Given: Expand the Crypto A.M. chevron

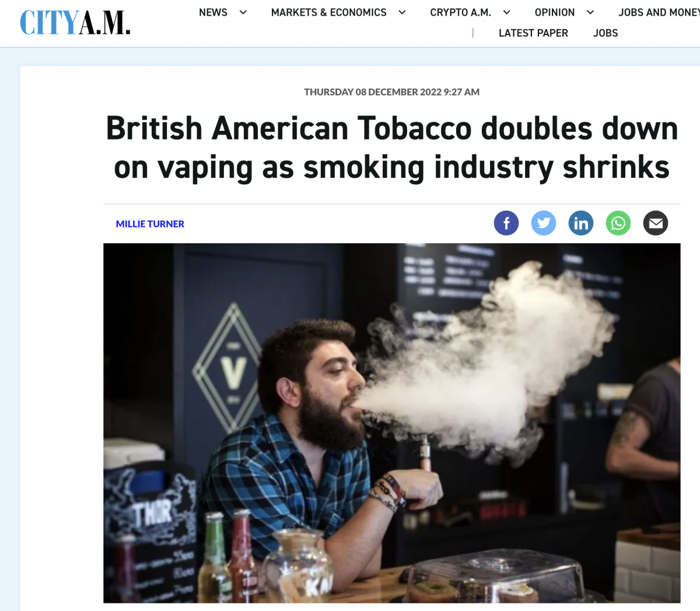Looking at the screenshot, I should 507,12.
